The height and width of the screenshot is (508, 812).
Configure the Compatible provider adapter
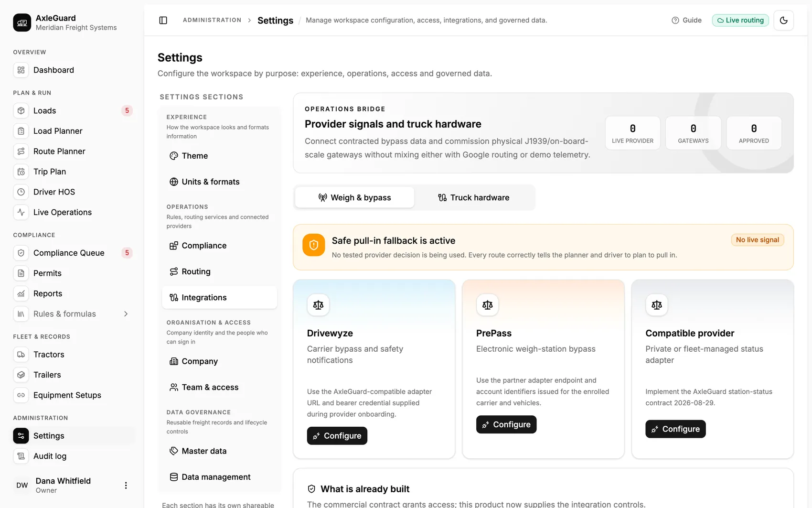point(675,429)
